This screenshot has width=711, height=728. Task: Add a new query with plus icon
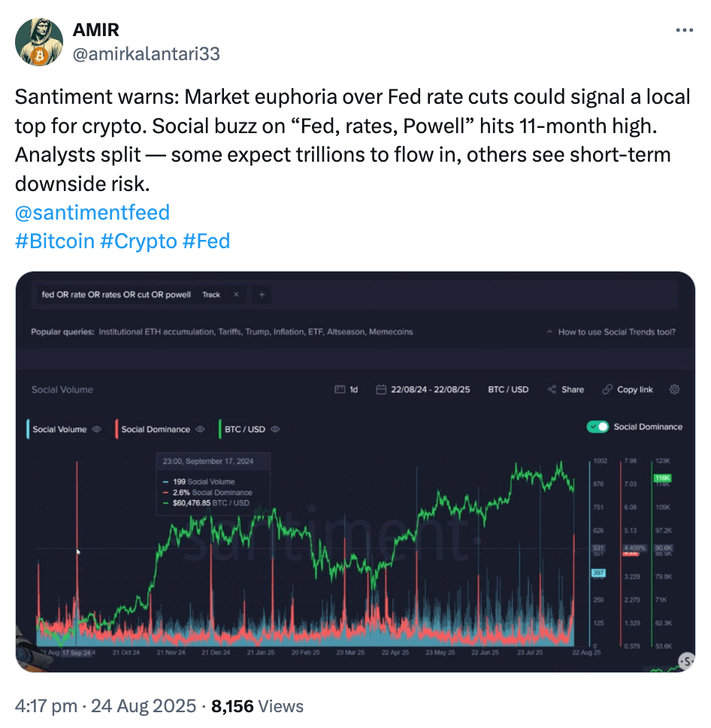262,295
